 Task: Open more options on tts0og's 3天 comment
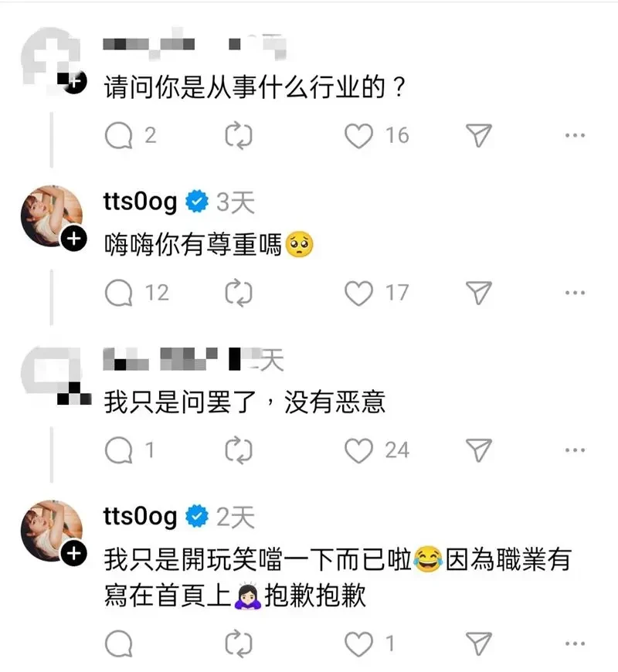(575, 294)
